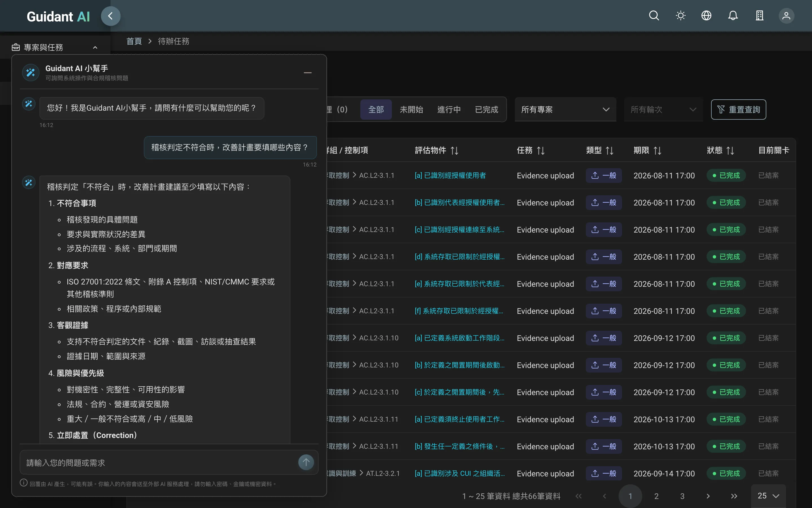Open link [b] 發生任一定義之條件後
The width and height of the screenshot is (812, 508).
(x=460, y=446)
